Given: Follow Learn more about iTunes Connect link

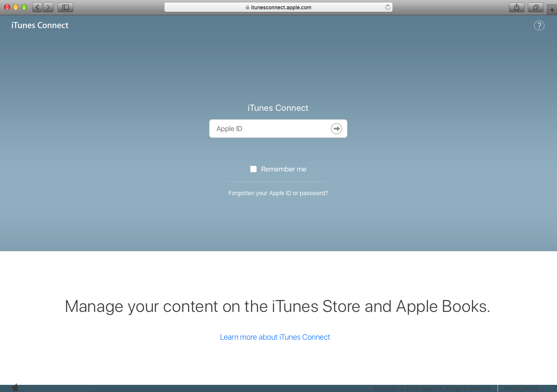Looking at the screenshot, I should 275,337.
